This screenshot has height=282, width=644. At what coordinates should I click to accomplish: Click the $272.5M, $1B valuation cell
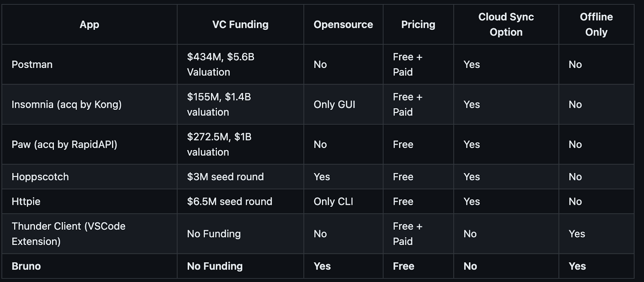click(240, 144)
